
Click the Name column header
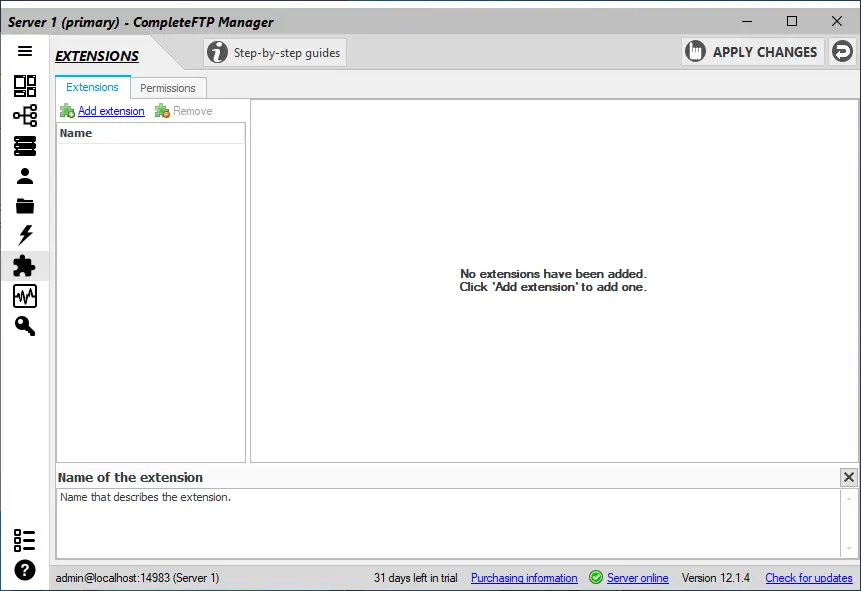pos(150,133)
